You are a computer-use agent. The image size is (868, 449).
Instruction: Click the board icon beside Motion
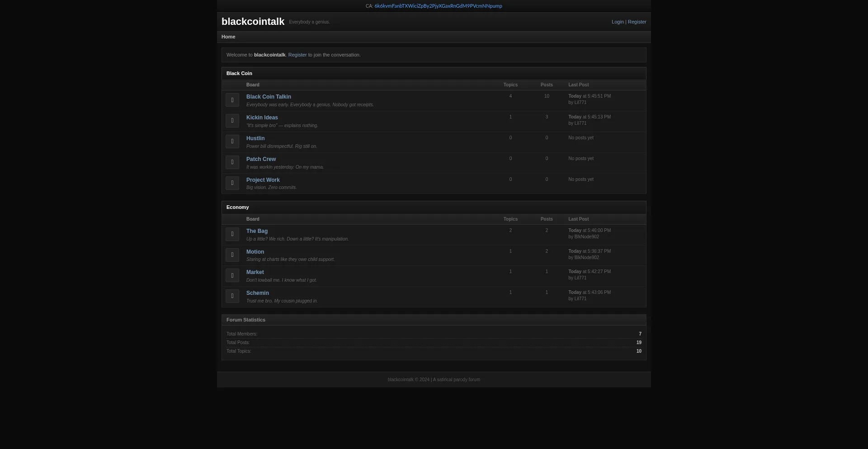point(232,255)
